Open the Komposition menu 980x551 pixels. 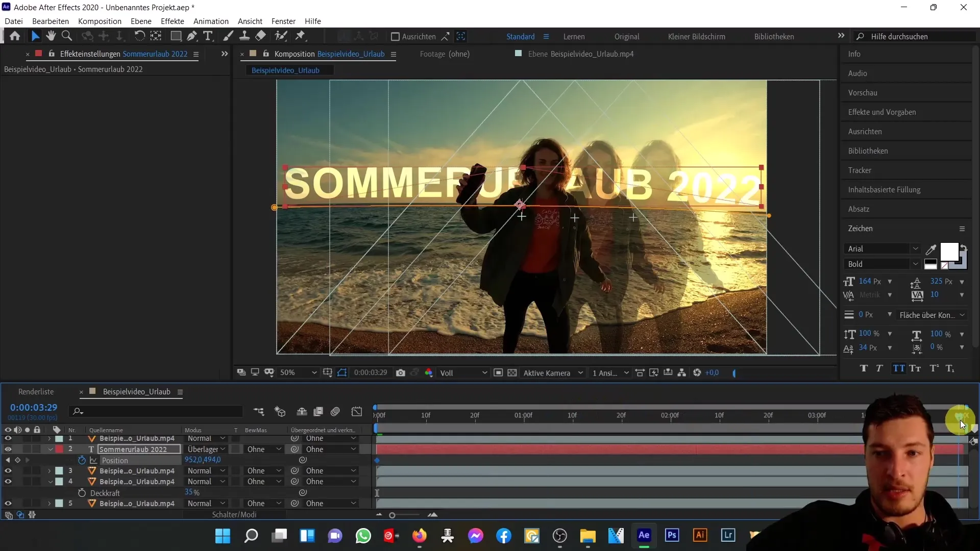click(99, 21)
